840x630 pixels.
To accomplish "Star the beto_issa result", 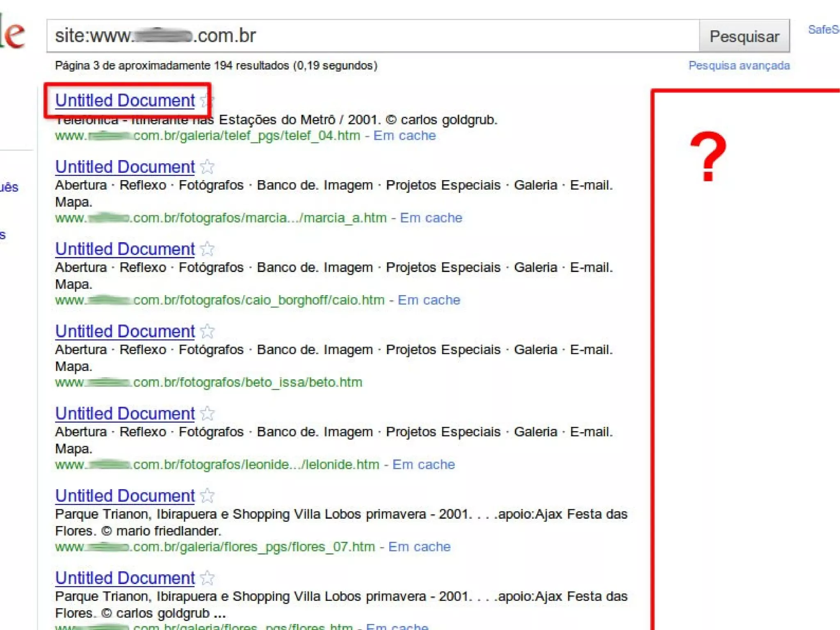I will click(207, 331).
